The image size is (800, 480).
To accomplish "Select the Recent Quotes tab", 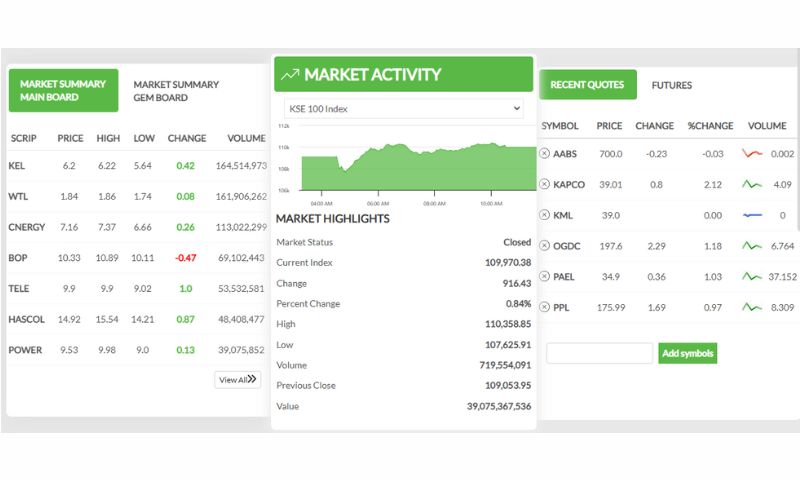I will pos(587,85).
